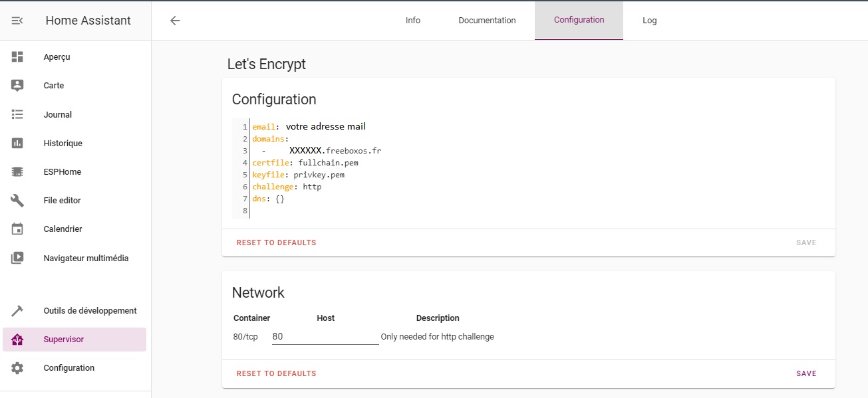Open the Carte map icon
Image resolution: width=868 pixels, height=398 pixels.
coord(17,86)
